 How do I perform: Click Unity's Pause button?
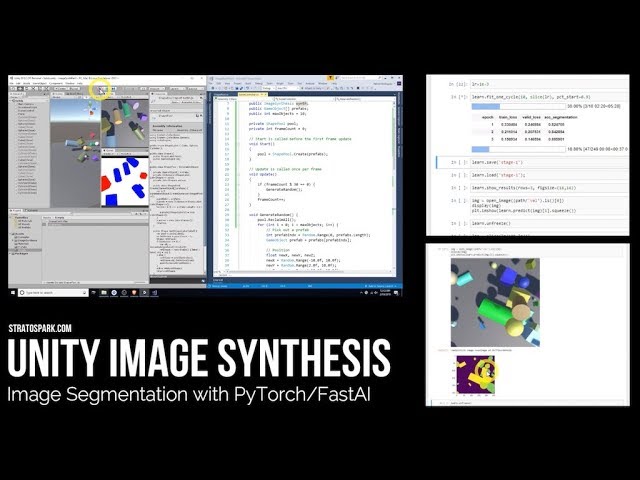click(107, 89)
